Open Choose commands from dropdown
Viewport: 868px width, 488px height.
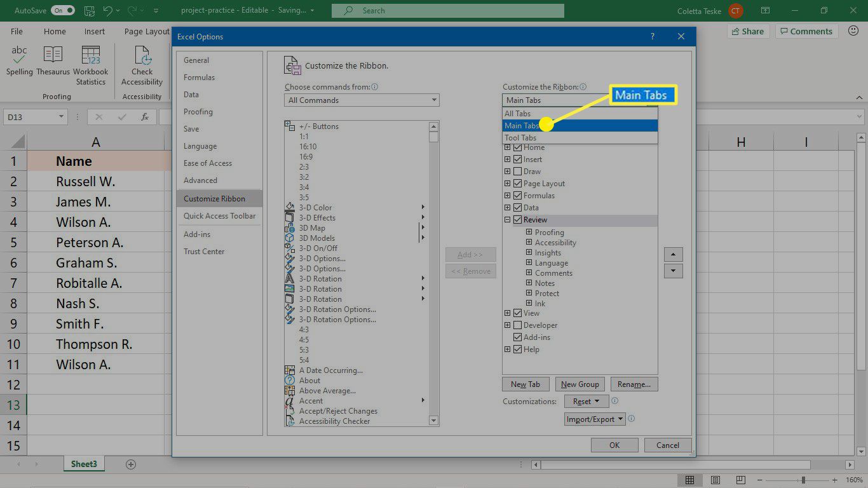(362, 100)
